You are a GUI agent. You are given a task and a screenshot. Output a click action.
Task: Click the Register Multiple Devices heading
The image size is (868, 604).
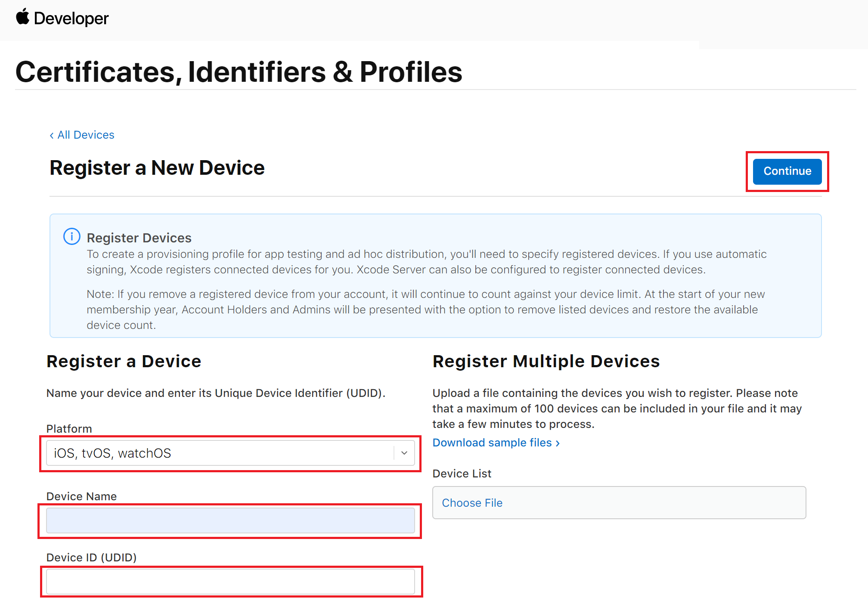tap(546, 361)
